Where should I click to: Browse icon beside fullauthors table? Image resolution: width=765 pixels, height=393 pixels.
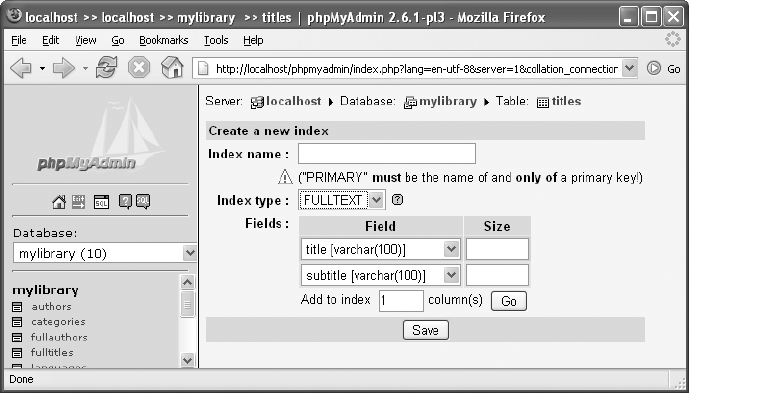click(17, 337)
